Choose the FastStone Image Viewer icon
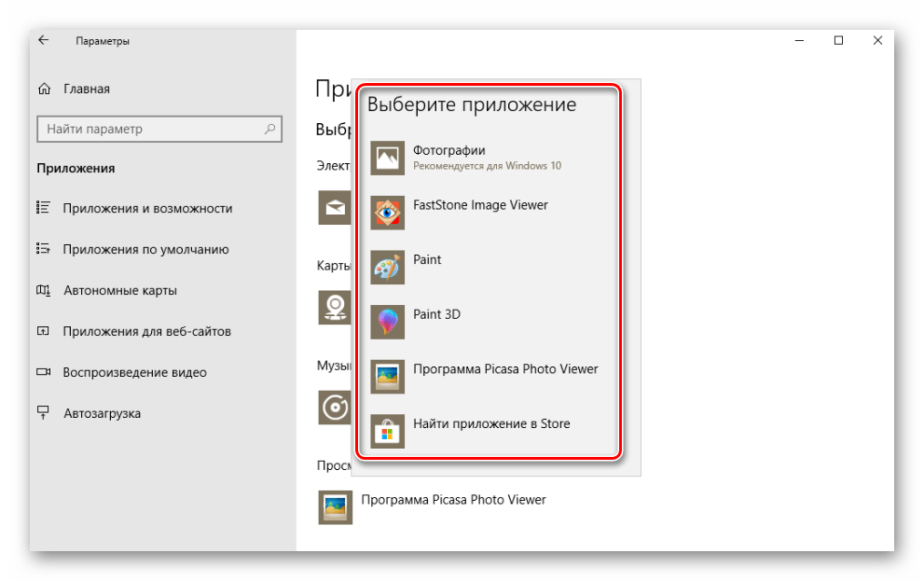The height and width of the screenshot is (581, 924). pos(387,213)
